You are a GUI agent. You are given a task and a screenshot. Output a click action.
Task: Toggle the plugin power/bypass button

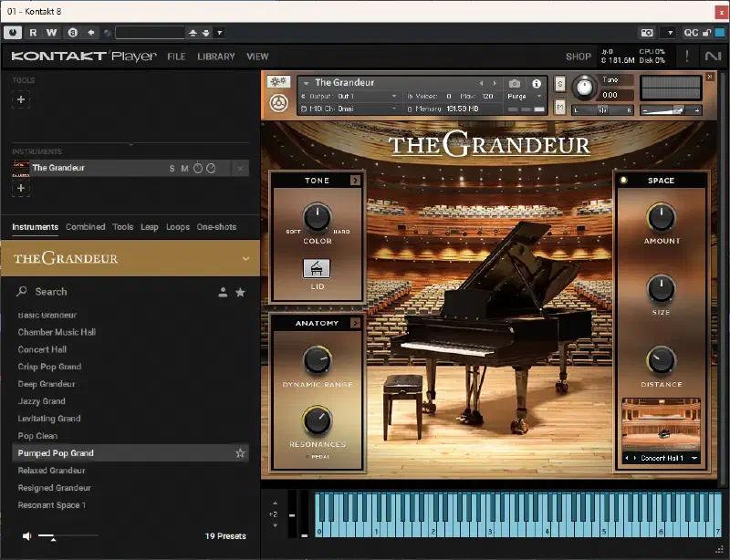click(x=13, y=33)
